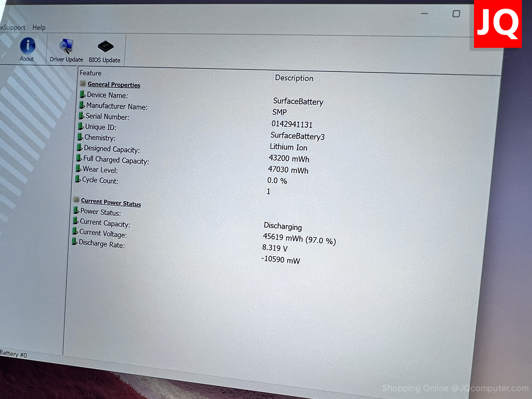The height and width of the screenshot is (399, 532).
Task: Click the battery icon beside Power Status
Action: click(76, 211)
